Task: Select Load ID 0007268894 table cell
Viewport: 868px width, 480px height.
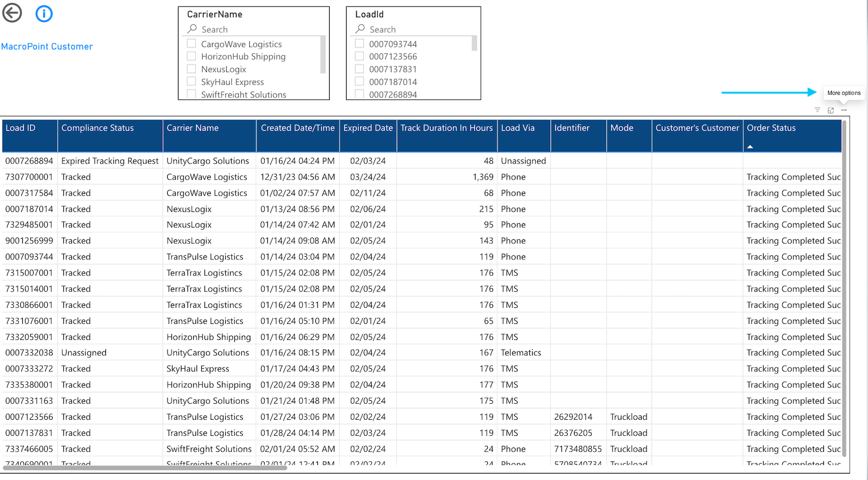Action: (29, 160)
